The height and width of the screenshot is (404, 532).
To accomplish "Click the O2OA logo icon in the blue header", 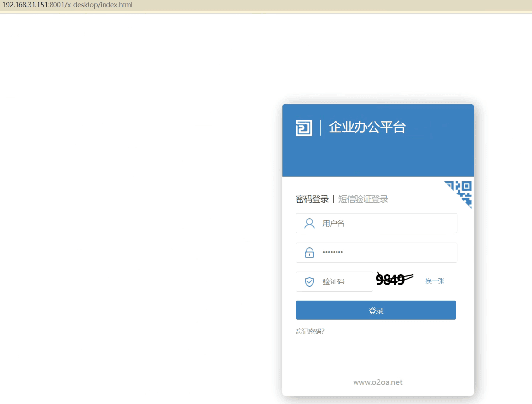I will [303, 127].
